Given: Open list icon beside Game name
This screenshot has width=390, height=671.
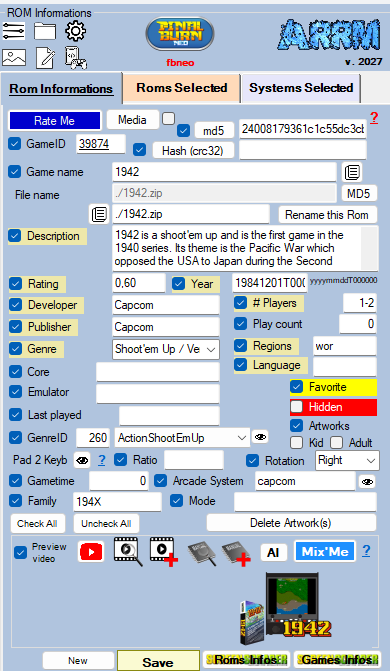Looking at the screenshot, I should (352, 172).
